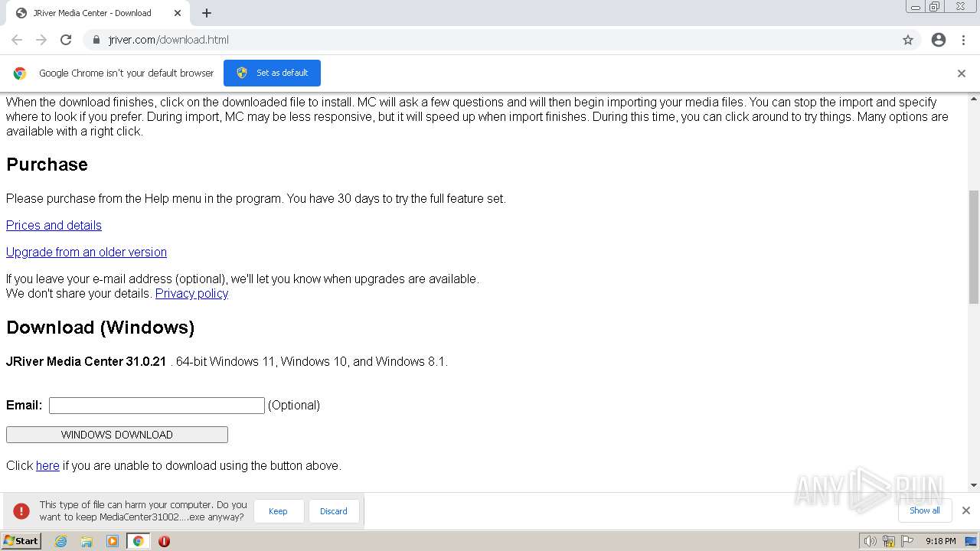The width and height of the screenshot is (980, 551).
Task: Click the scrollbar up arrow
Action: tap(974, 99)
